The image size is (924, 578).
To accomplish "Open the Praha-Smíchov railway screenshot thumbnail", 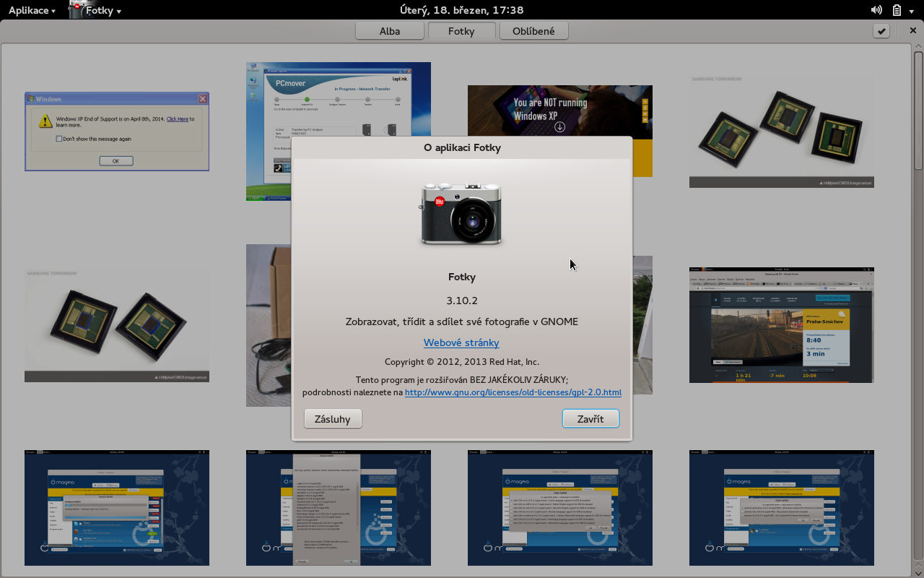I will (x=781, y=325).
